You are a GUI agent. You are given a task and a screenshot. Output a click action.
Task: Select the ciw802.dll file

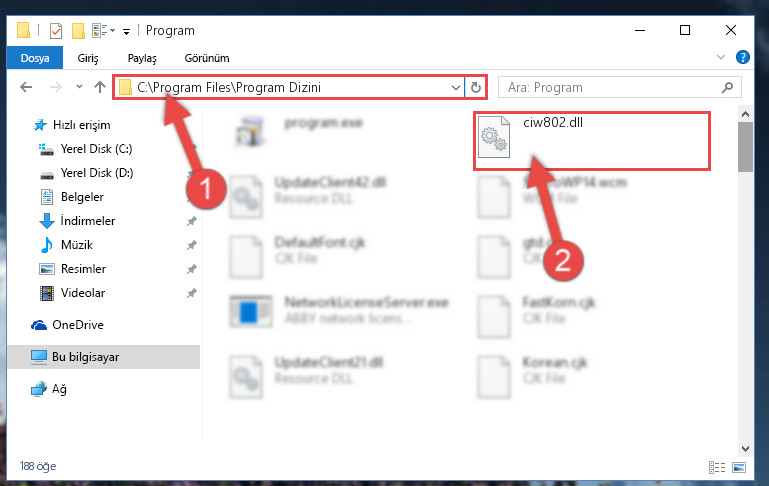591,141
